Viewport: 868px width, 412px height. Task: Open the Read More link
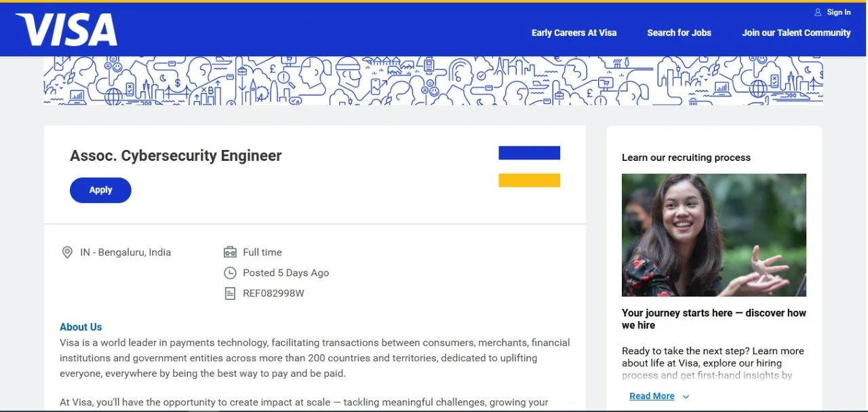(652, 396)
